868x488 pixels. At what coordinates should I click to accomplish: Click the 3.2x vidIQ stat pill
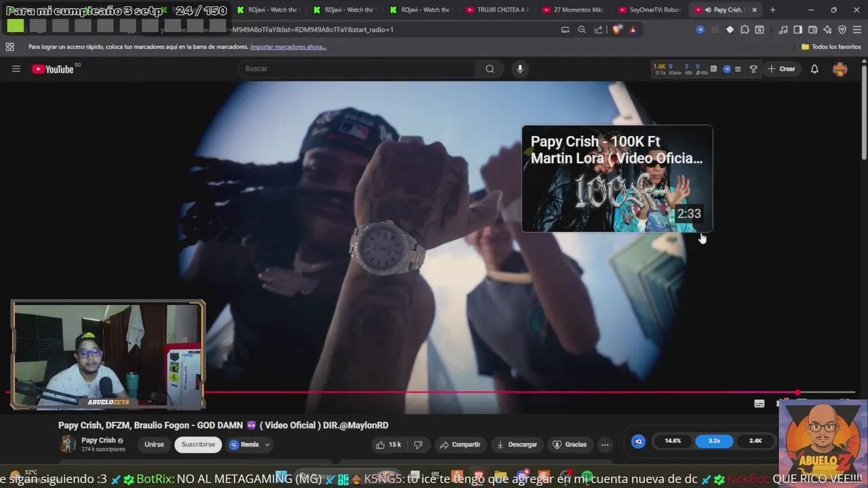pyautogui.click(x=714, y=441)
